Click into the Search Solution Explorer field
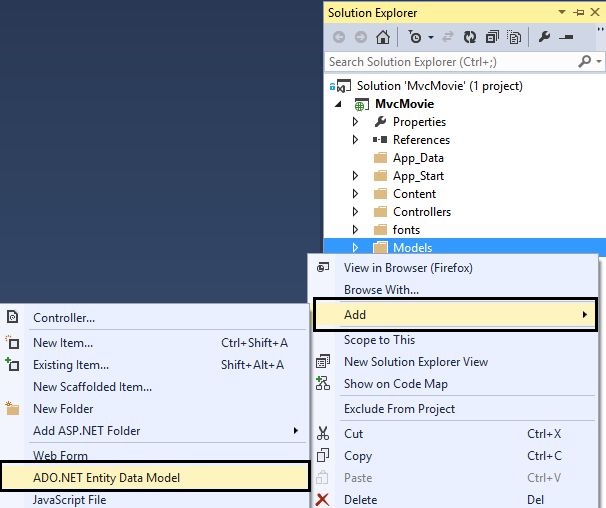Image resolution: width=606 pixels, height=508 pixels. pyautogui.click(x=450, y=62)
